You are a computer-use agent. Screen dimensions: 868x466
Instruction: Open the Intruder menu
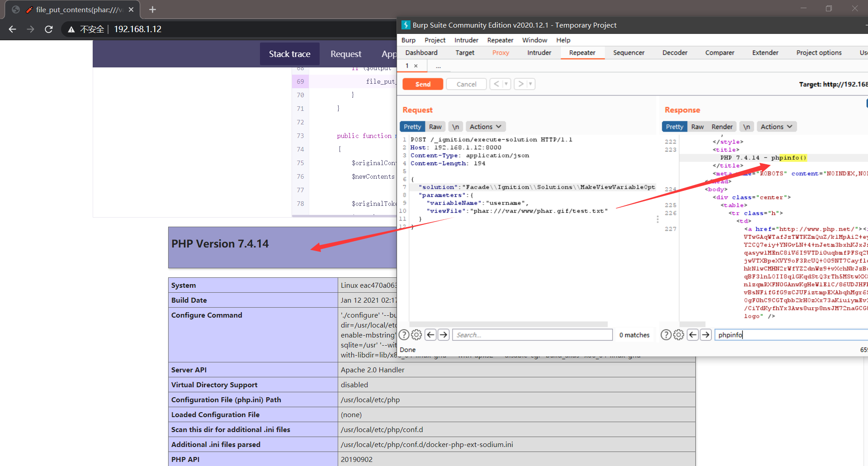[466, 40]
